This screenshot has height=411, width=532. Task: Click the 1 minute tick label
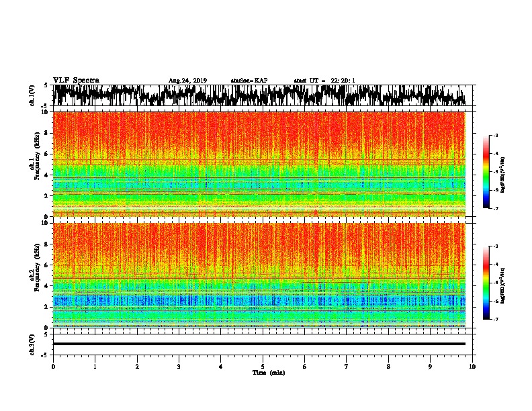[x=95, y=366]
